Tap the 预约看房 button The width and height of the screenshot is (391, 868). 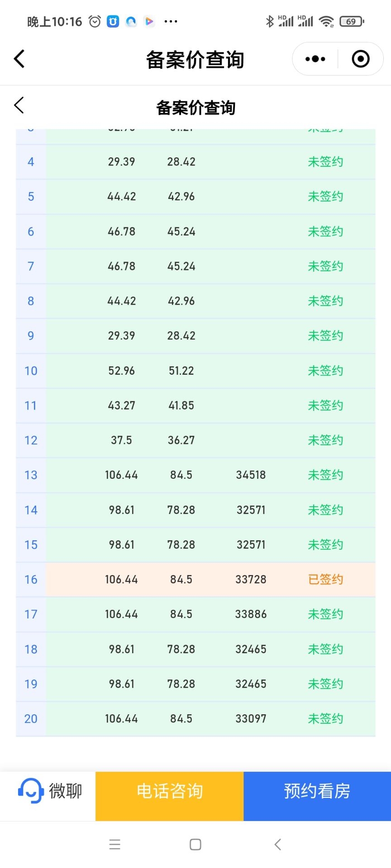coord(317,791)
